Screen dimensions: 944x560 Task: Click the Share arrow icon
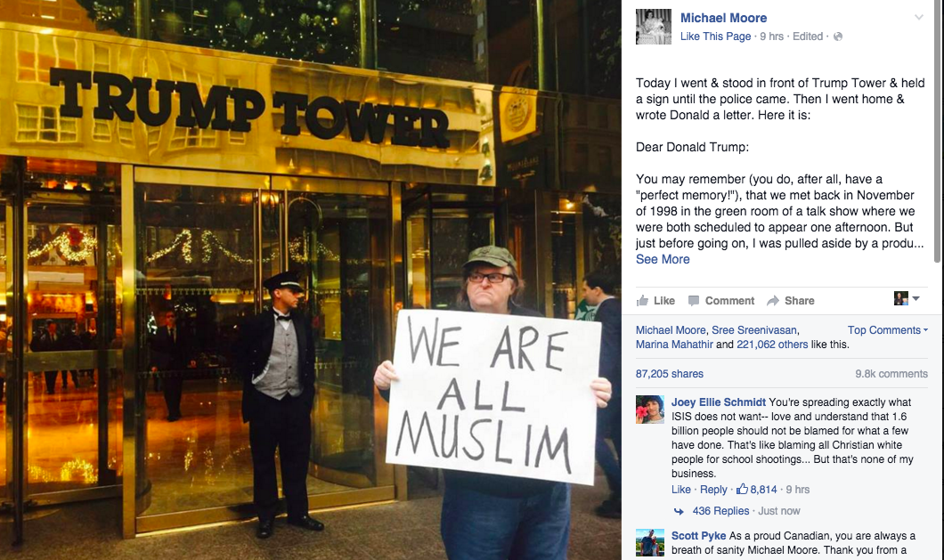[773, 300]
